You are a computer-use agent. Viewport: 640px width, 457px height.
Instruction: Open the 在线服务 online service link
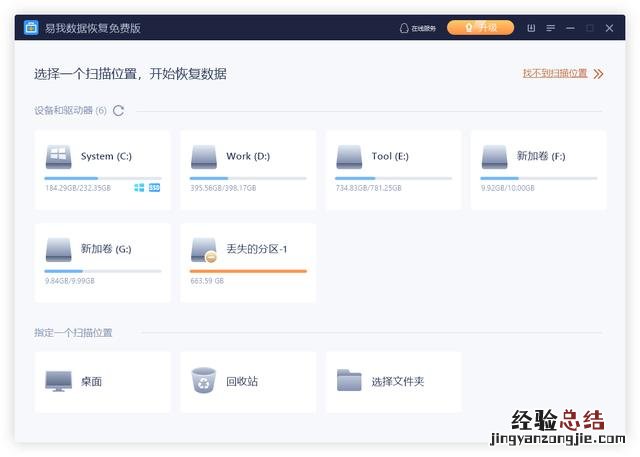tap(417, 28)
